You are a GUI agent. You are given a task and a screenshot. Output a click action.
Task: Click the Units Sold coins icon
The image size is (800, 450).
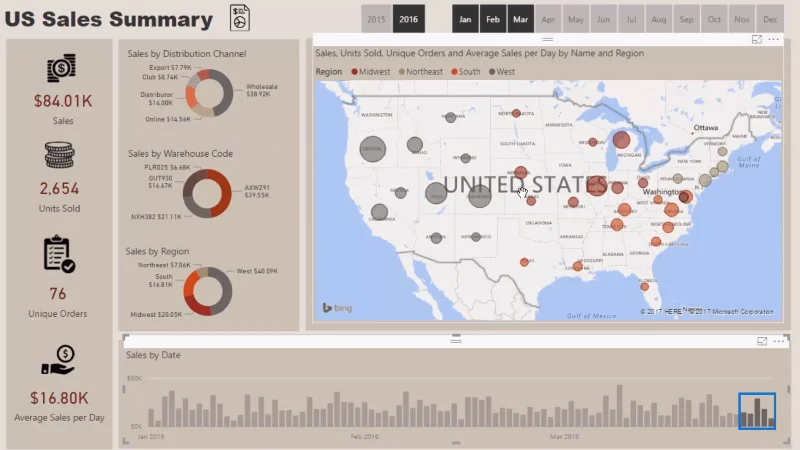point(59,155)
